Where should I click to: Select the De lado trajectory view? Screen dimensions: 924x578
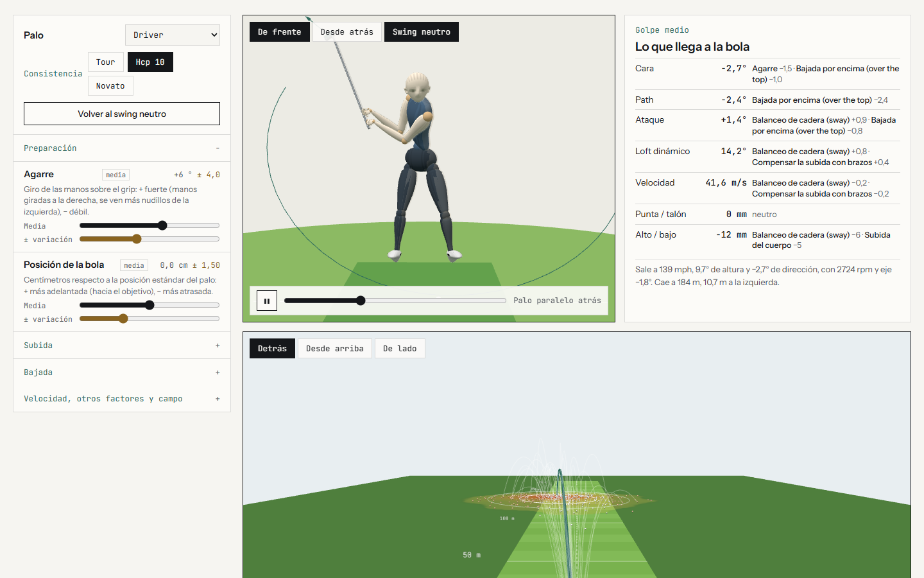(400, 349)
